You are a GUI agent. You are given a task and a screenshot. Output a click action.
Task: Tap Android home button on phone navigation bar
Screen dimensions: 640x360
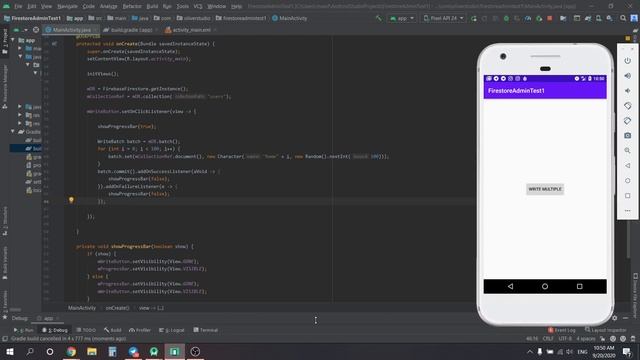[545, 287]
